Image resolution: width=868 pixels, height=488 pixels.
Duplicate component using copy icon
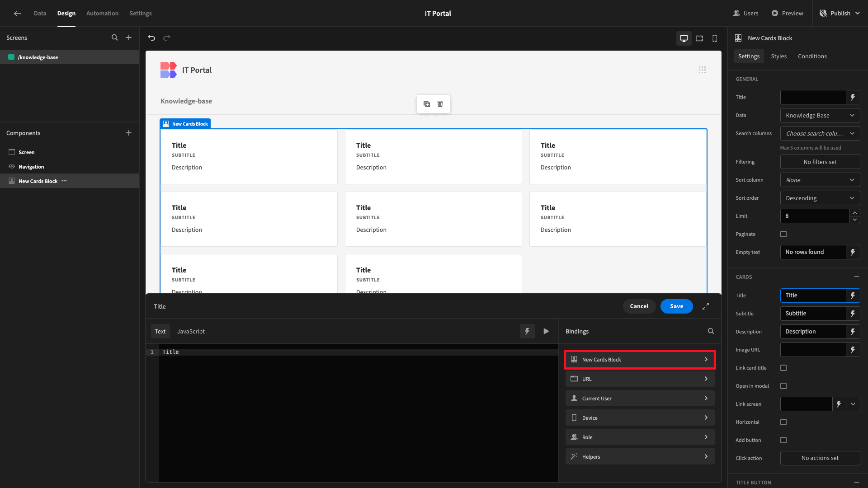pos(426,104)
